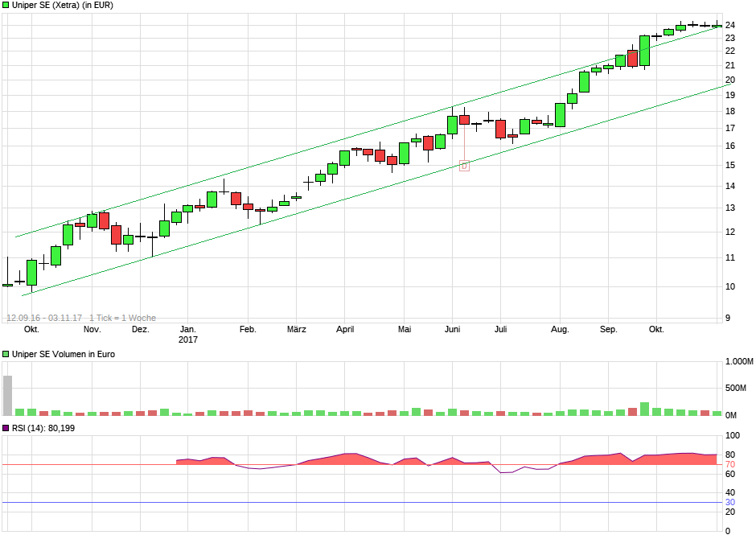
Task: Click the '1 Tick = 1 Woche' text
Action: (x=122, y=318)
